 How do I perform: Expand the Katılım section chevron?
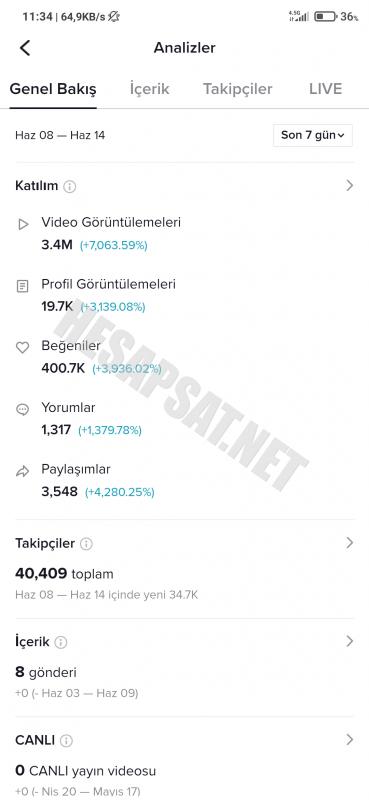tap(350, 185)
